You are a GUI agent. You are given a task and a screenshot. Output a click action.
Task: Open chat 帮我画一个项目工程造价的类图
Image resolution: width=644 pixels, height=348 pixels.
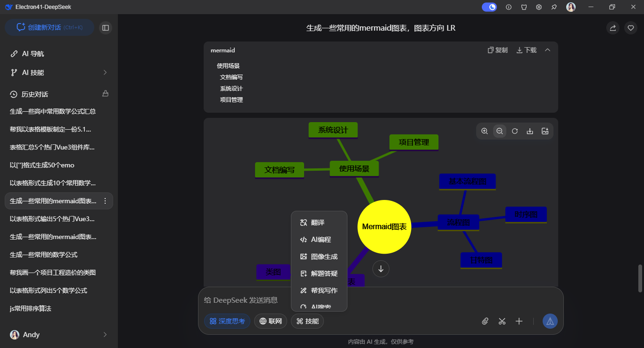59,273
